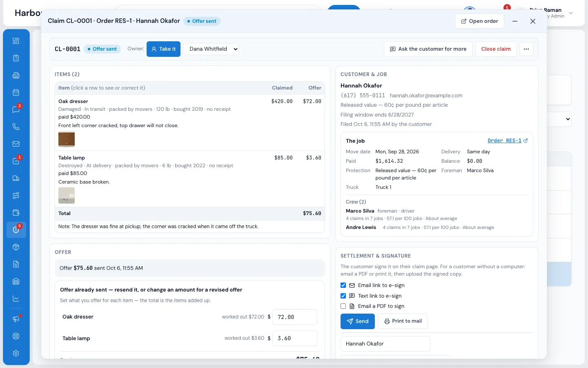This screenshot has width=588, height=368.
Task: Open the mail envelope sidebar icon
Action: click(x=16, y=144)
